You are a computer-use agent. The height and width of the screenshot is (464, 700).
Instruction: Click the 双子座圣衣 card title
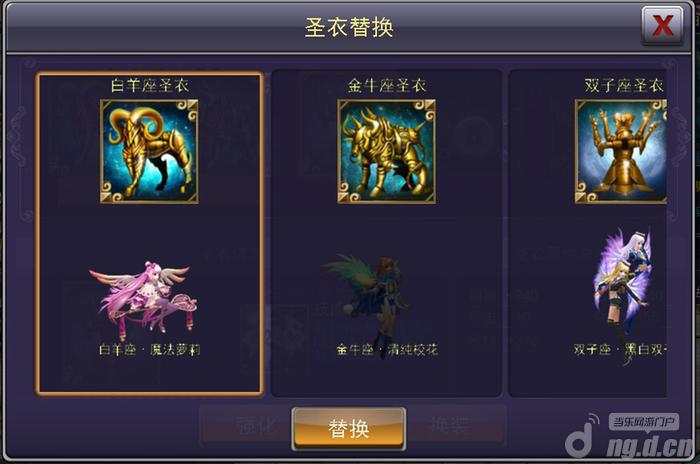point(624,85)
